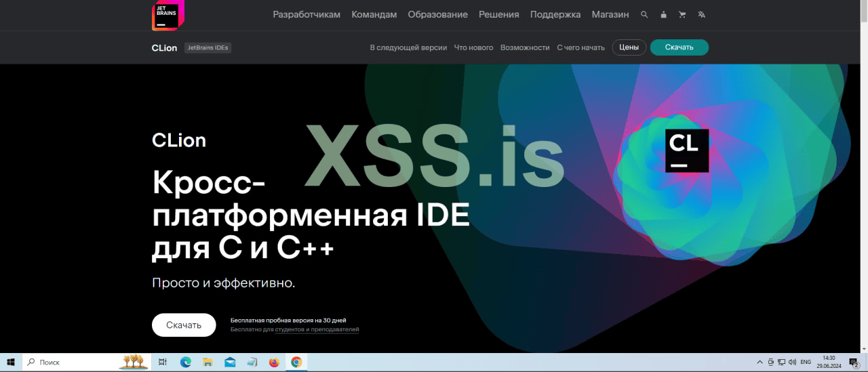
Task: Open the студентов и преподавателей link
Action: [317, 329]
